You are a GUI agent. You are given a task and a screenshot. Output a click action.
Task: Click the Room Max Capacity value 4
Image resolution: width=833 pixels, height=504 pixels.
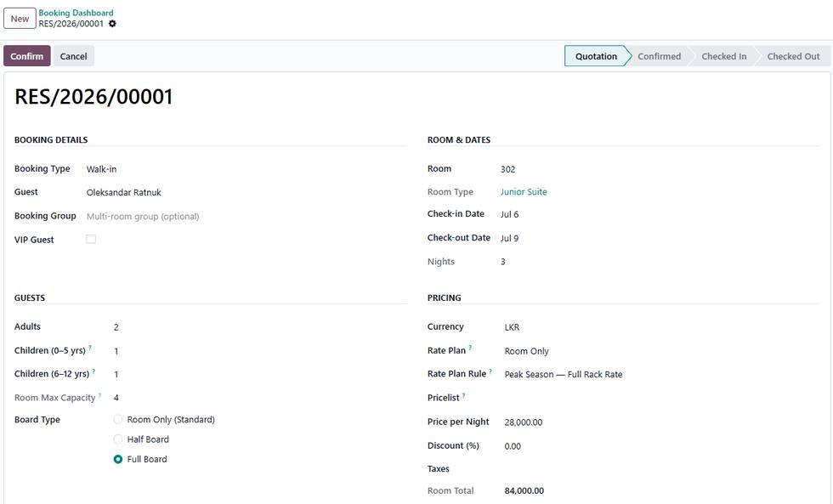coord(116,398)
